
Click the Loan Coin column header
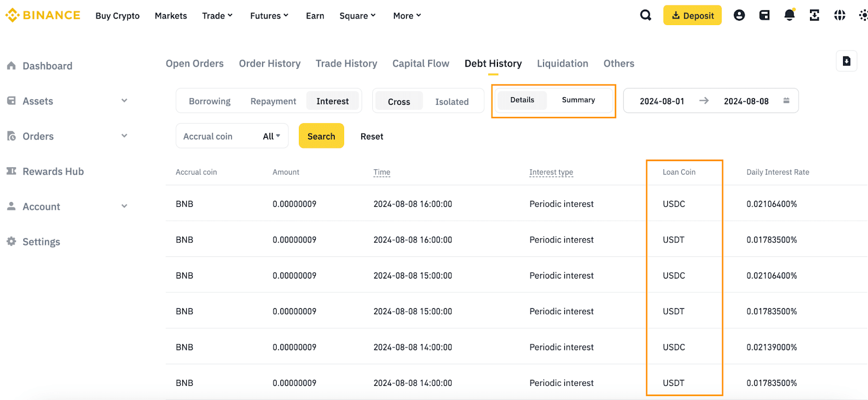pyautogui.click(x=679, y=172)
